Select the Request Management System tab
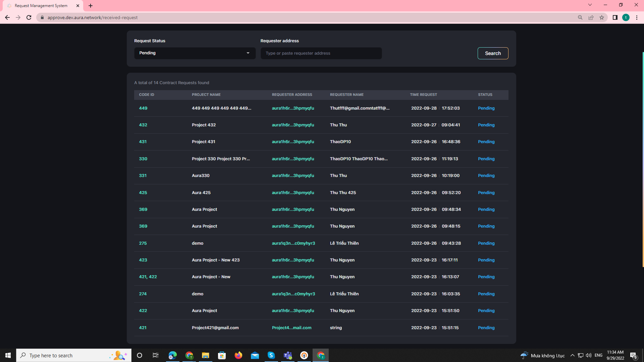This screenshot has height=362, width=644. point(41,6)
